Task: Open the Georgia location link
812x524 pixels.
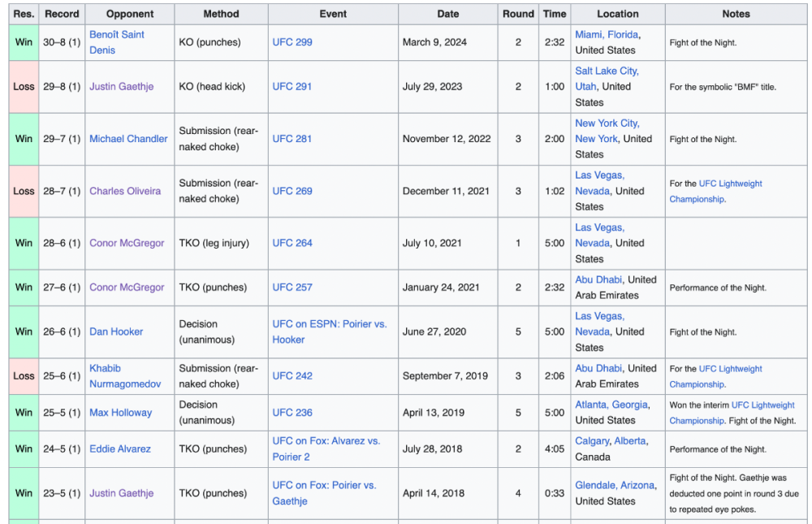Action: pyautogui.click(x=630, y=405)
